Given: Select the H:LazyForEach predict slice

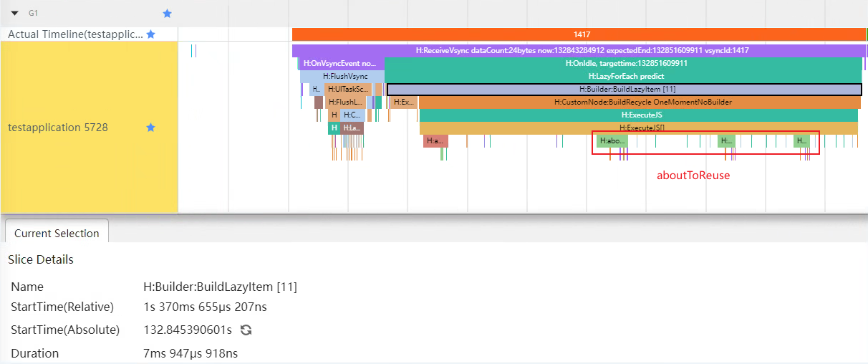Looking at the screenshot, I should (x=623, y=76).
